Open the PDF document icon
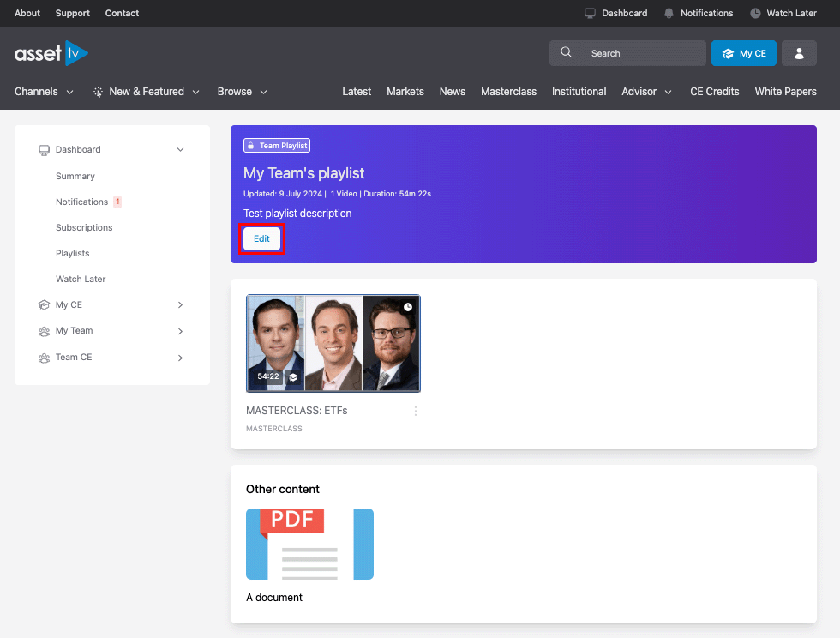 coord(309,544)
